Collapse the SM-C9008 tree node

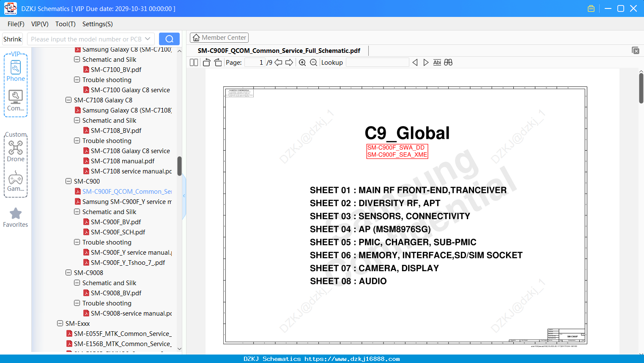tap(69, 272)
